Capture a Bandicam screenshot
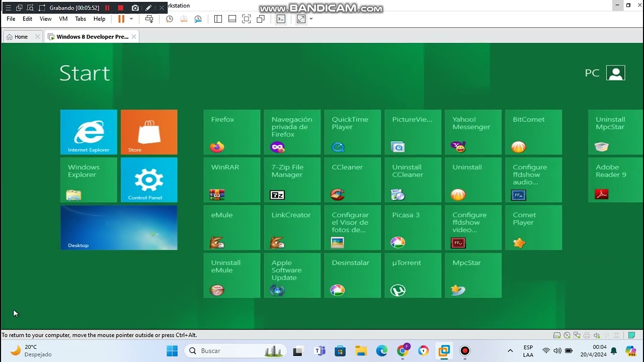Image resolution: width=644 pixels, height=362 pixels. [135, 8]
